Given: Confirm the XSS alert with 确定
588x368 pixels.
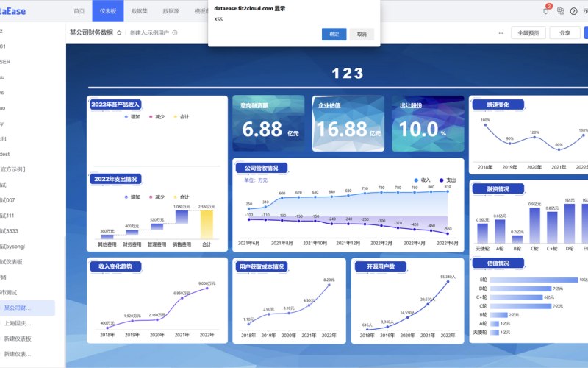Looking at the screenshot, I should (x=334, y=34).
